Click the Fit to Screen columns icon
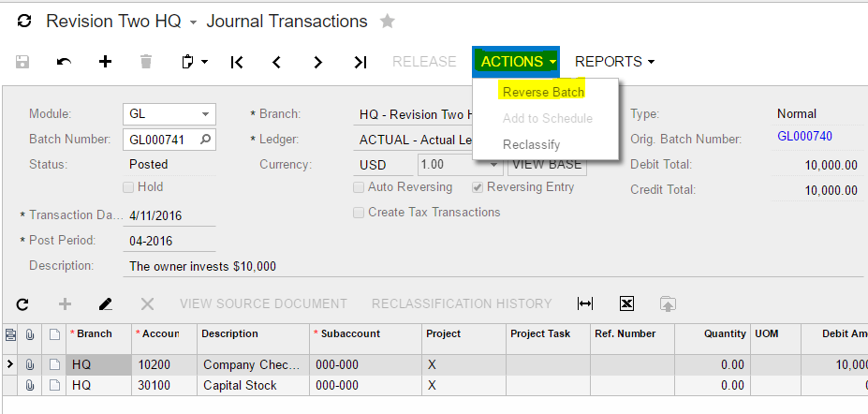Viewport: 868px width, 414px height. tap(585, 303)
